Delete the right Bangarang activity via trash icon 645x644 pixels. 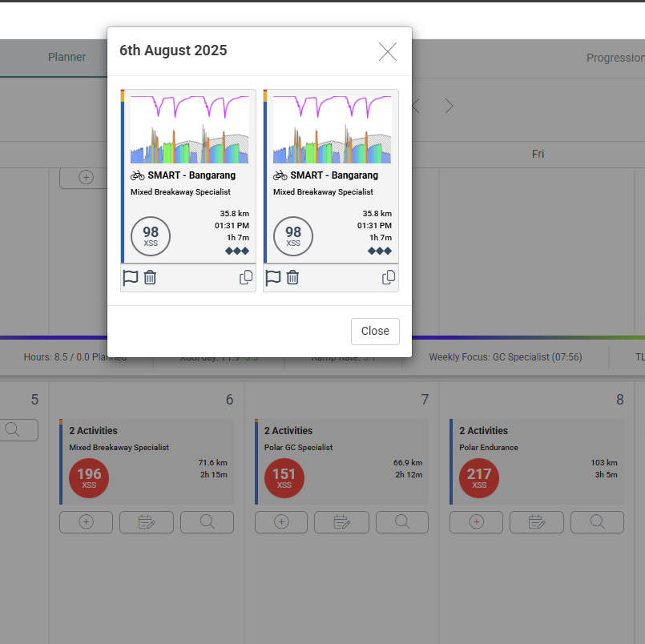[x=293, y=277]
